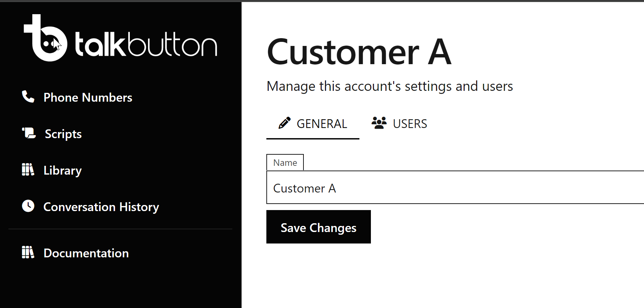Click the pencil icon on General tab
The height and width of the screenshot is (308, 644).
click(x=284, y=123)
